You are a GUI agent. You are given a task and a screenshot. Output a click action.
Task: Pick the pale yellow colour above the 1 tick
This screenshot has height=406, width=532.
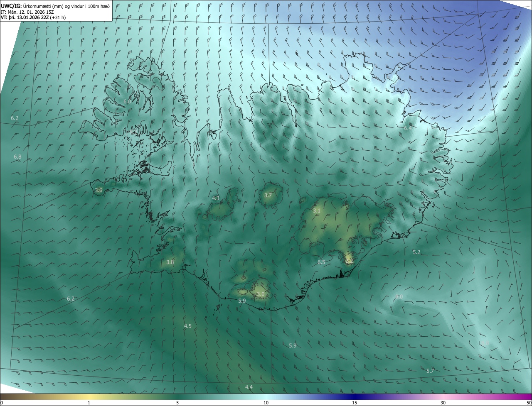89,396
